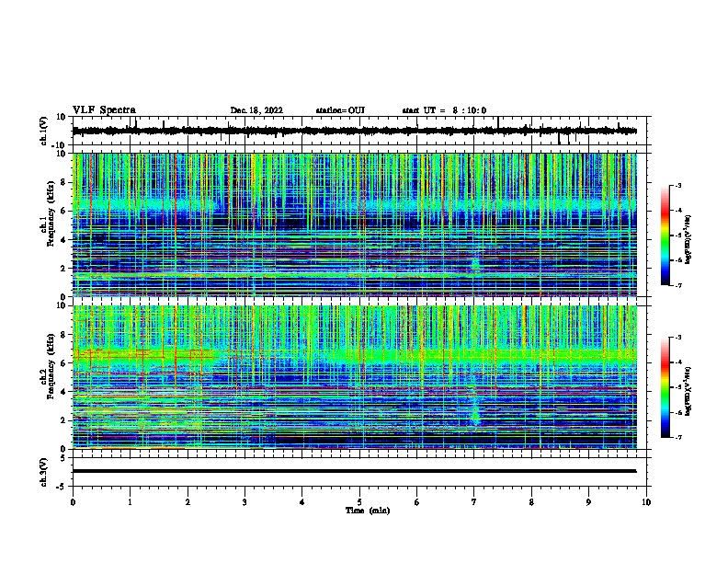Image resolution: width=728 pixels, height=563 pixels.
Task: Click time axis tick label "6"
Action: tap(417, 502)
